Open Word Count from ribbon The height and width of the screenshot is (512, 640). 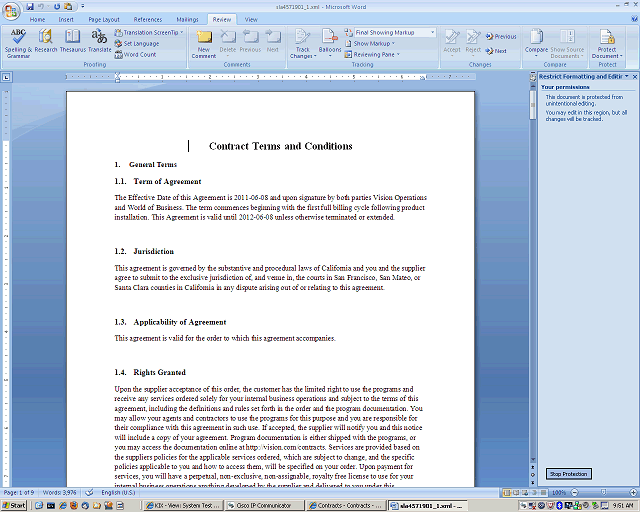(135, 54)
